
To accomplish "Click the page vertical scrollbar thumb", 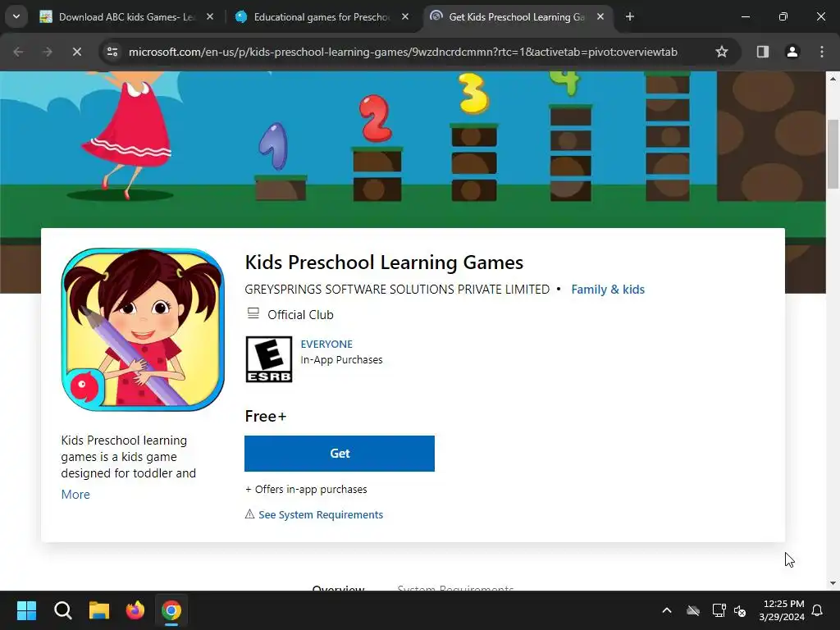I will (833, 154).
